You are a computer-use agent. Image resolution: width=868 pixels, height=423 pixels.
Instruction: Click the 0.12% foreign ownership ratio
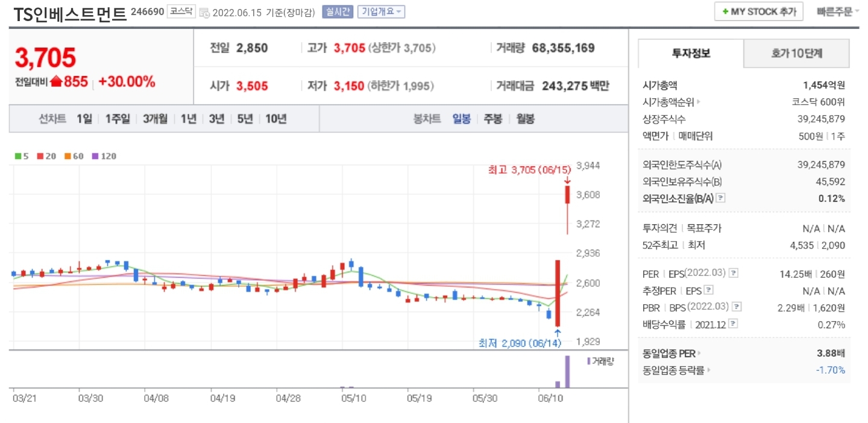point(832,198)
